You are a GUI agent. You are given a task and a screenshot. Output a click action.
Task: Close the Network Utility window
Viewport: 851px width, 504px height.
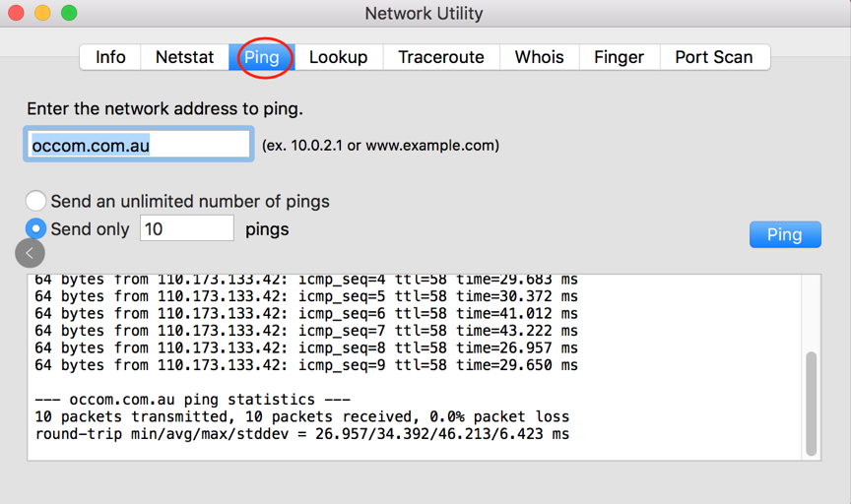(18, 14)
